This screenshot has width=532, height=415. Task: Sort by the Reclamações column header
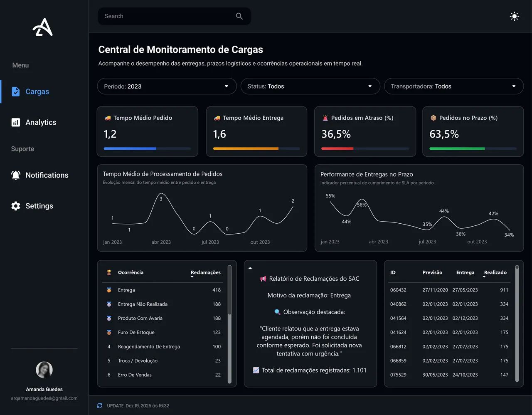[x=206, y=273]
